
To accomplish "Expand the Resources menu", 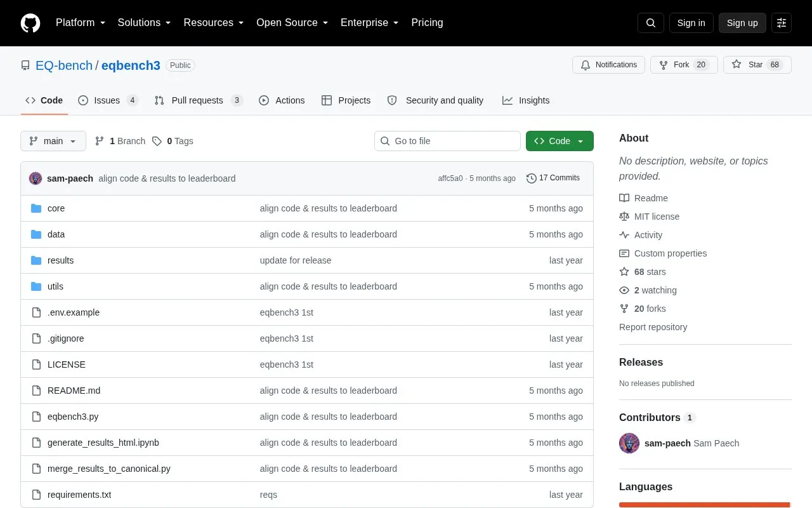I will [214, 23].
